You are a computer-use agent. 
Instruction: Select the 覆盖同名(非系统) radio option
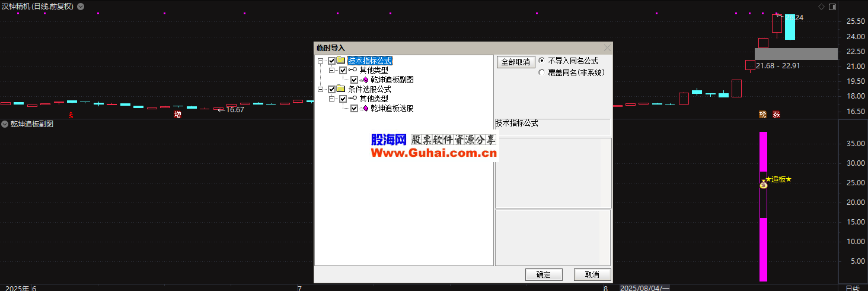(x=541, y=72)
